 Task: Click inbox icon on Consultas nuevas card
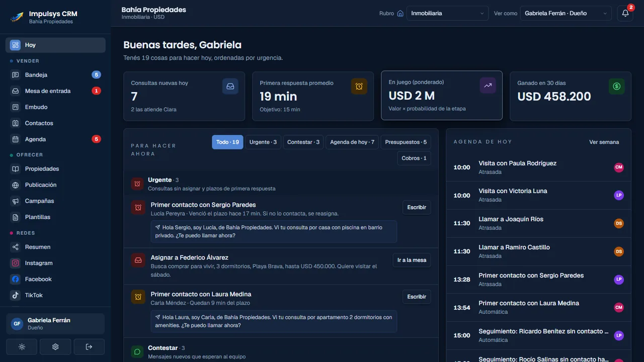pos(230,86)
